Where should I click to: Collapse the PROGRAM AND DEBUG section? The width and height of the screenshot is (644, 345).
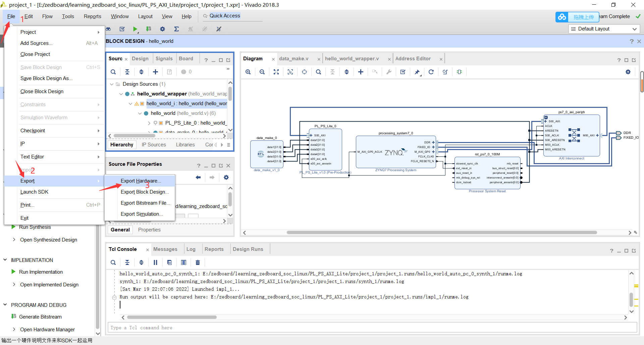(5, 304)
